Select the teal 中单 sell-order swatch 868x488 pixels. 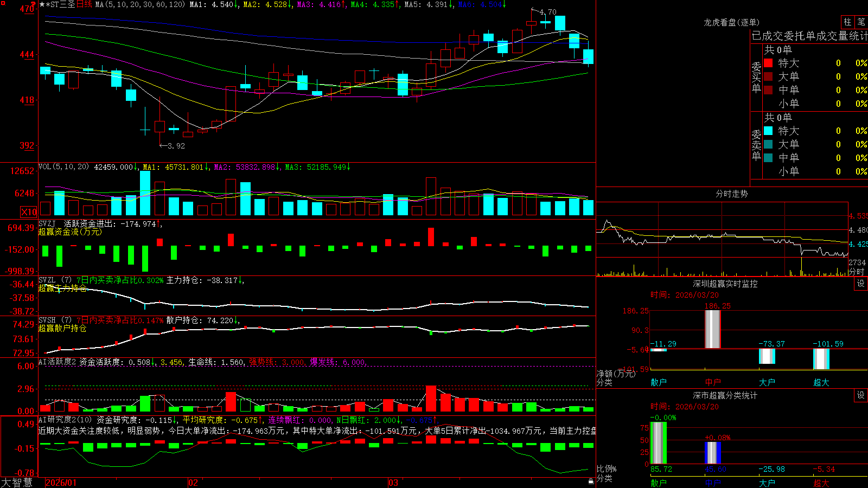click(768, 158)
